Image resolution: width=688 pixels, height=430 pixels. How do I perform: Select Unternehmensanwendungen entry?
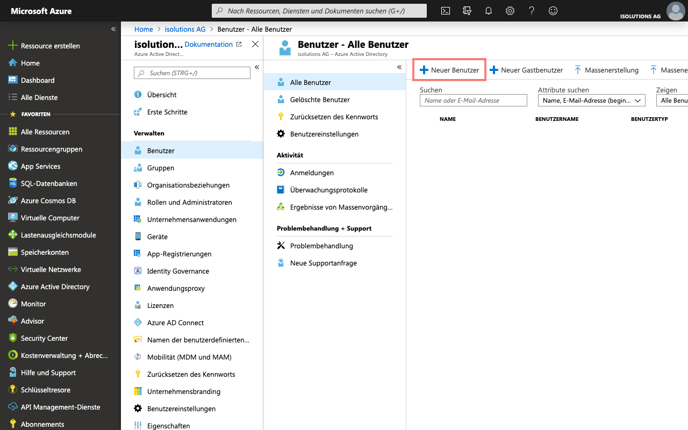point(192,219)
